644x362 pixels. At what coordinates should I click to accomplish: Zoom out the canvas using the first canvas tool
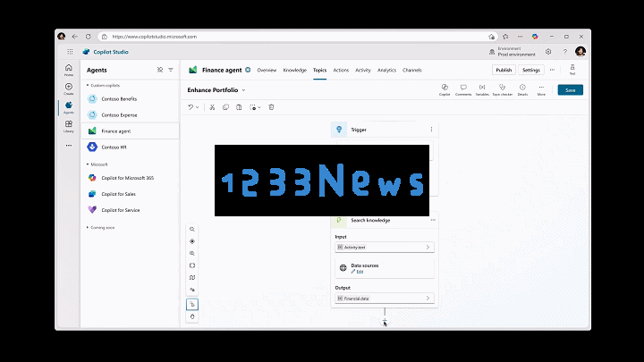(x=191, y=230)
